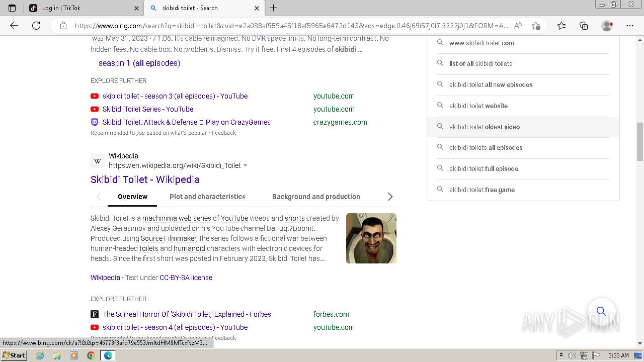
Task: Add this page to favorites
Action: click(536, 26)
